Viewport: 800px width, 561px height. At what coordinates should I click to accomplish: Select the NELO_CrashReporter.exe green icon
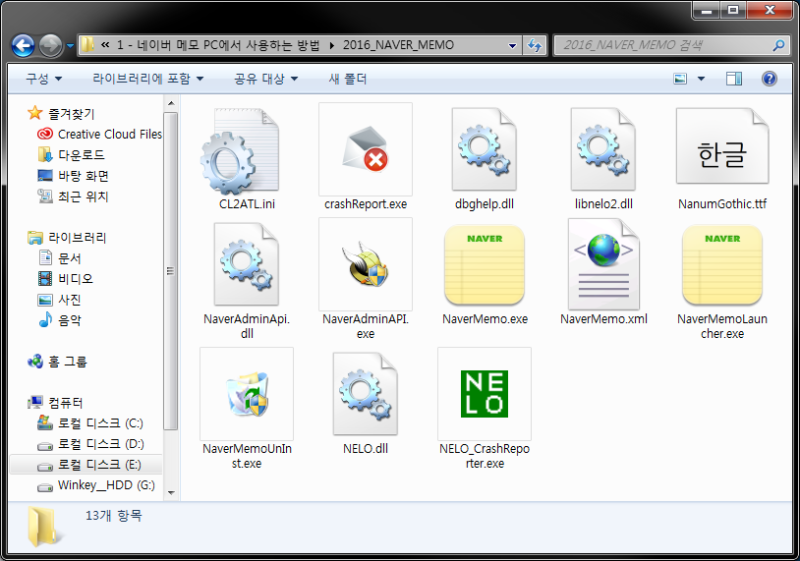click(484, 394)
